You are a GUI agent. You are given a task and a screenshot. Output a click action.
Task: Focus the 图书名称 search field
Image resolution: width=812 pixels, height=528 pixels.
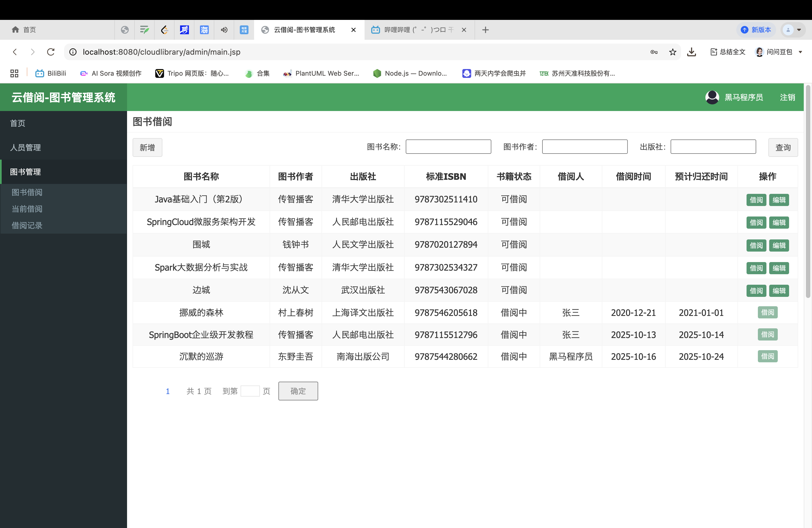pyautogui.click(x=448, y=147)
